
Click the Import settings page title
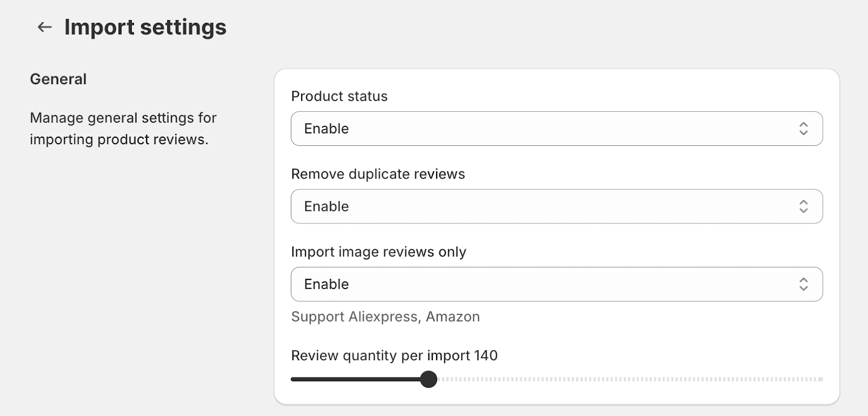click(145, 27)
